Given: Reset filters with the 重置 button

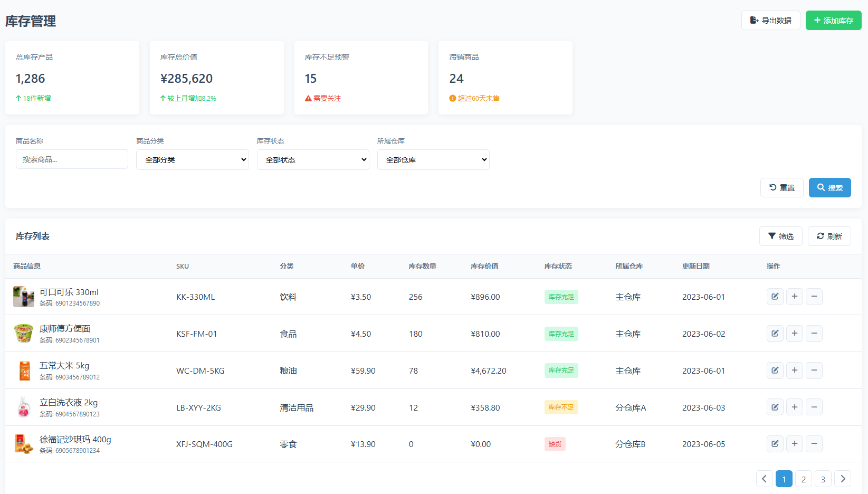Looking at the screenshot, I should tap(781, 187).
